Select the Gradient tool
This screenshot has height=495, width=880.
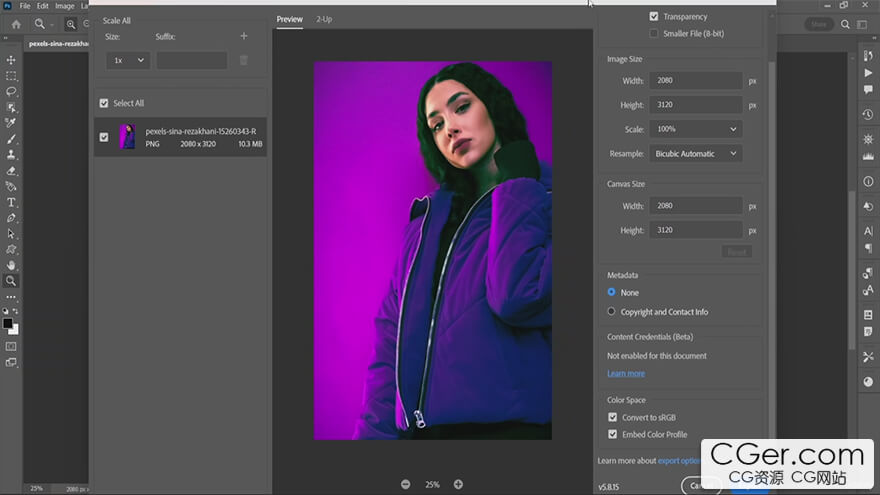[11, 186]
